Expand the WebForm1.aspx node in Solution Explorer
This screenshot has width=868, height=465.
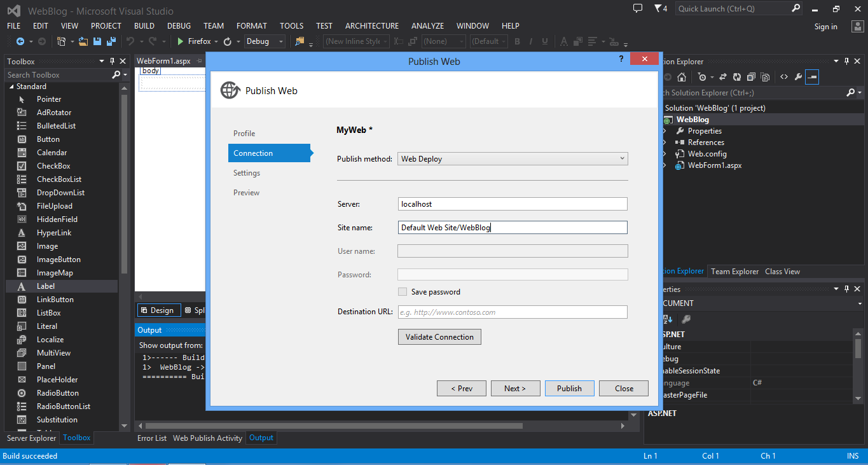(665, 165)
